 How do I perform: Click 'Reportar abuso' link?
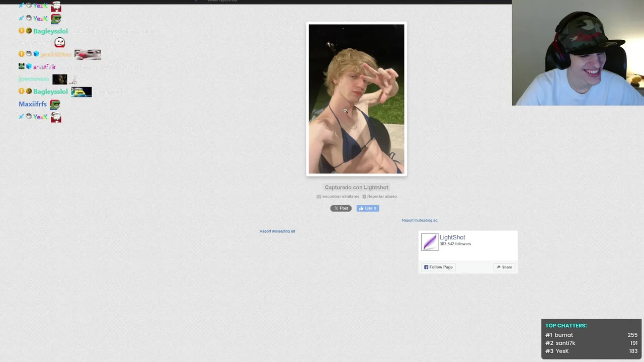382,197
